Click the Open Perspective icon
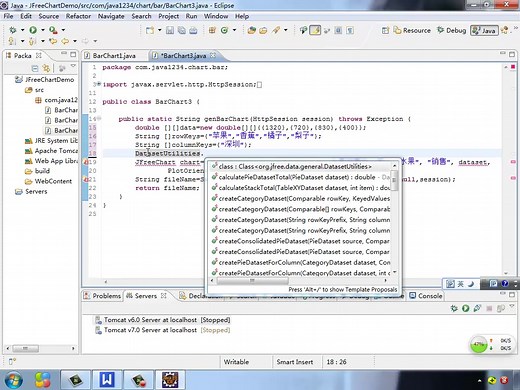The image size is (520, 390). point(385,30)
